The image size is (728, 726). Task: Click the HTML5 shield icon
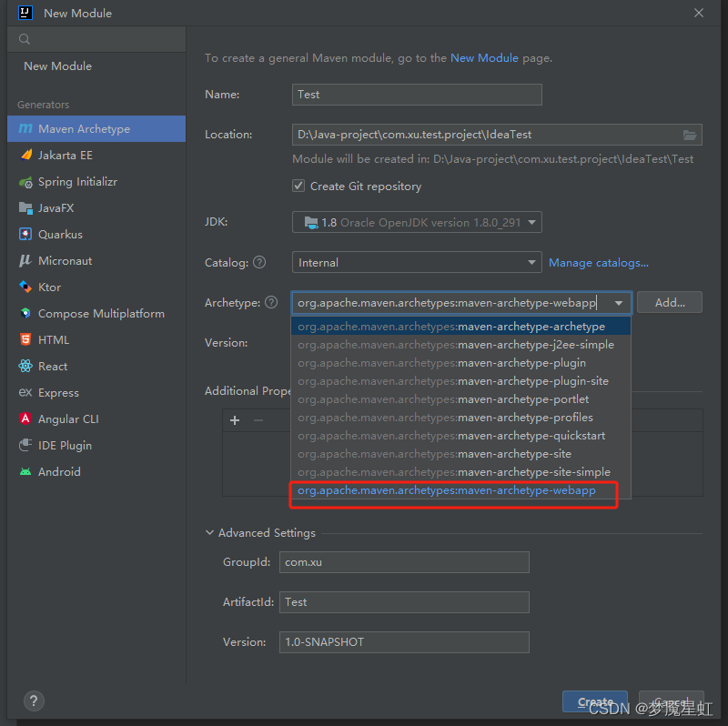coord(25,339)
